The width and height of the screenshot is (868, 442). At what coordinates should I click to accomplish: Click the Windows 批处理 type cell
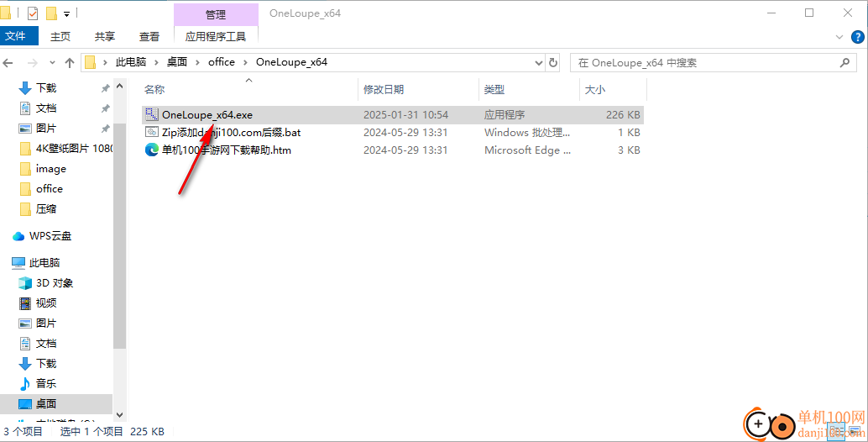tap(526, 133)
